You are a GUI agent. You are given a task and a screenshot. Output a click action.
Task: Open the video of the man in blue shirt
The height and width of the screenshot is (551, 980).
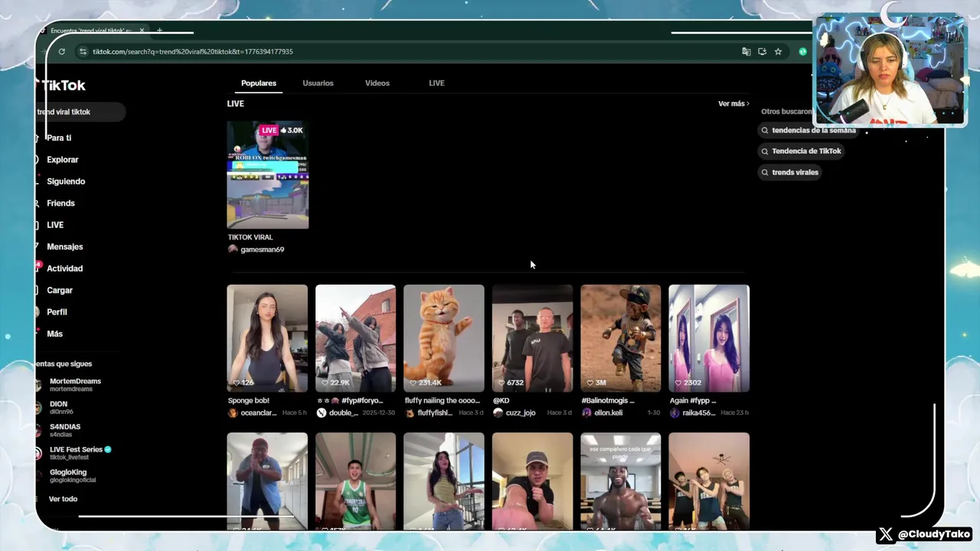point(267,481)
